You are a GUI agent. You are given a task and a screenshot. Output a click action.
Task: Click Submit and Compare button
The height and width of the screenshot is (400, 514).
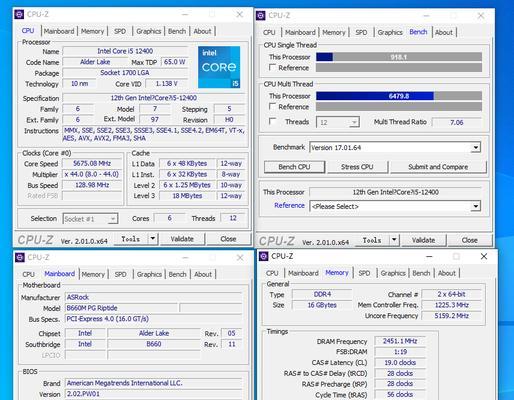pos(438,167)
